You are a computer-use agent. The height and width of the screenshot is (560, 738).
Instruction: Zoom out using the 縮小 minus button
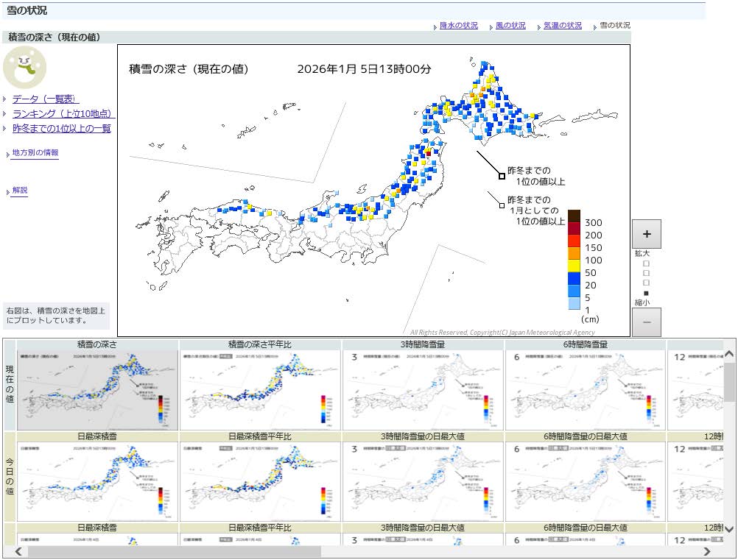tap(646, 322)
